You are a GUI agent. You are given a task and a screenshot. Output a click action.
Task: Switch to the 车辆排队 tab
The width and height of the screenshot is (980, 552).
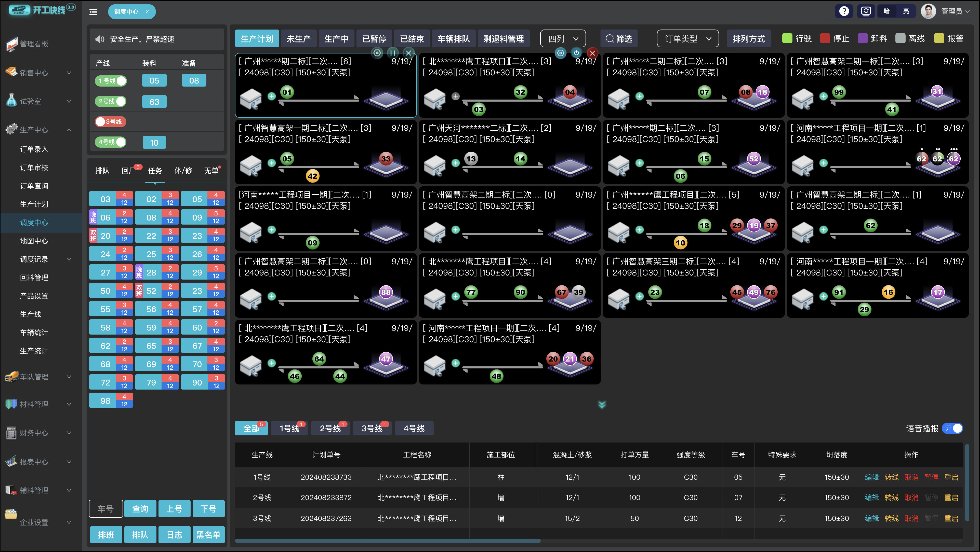pos(454,39)
